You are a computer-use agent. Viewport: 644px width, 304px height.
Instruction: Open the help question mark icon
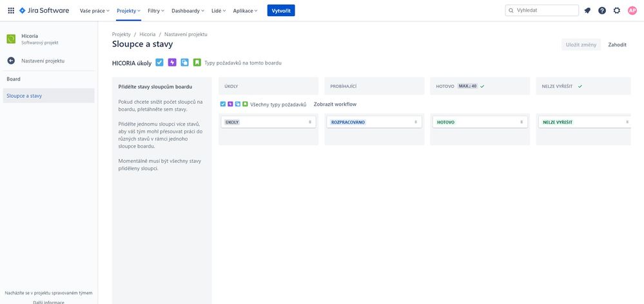[x=602, y=11]
